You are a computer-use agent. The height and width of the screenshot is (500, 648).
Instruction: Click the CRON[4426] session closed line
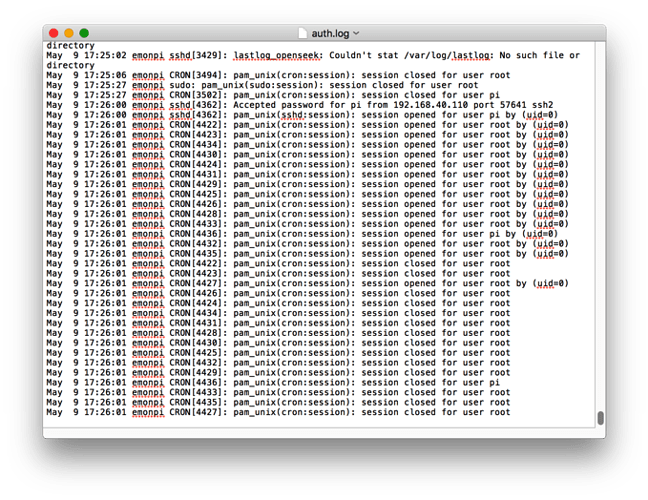click(x=278, y=293)
